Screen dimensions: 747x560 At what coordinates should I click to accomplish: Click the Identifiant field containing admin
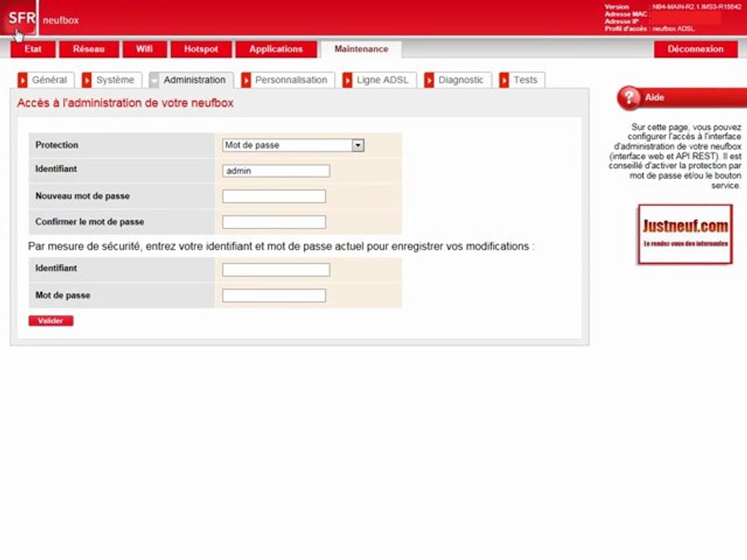275,171
